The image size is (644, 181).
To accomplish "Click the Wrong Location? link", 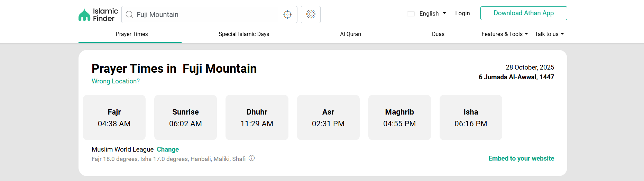I will click(x=116, y=81).
